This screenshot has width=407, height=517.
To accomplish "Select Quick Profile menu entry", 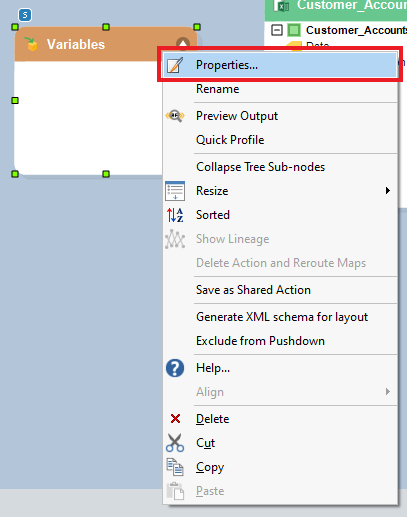I will pos(230,140).
